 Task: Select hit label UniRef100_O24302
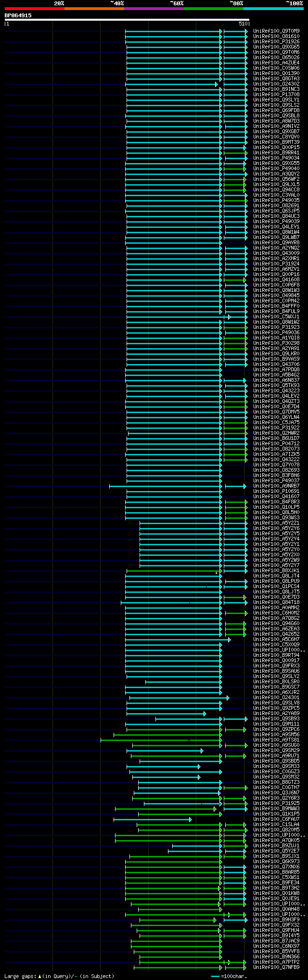(x=276, y=84)
